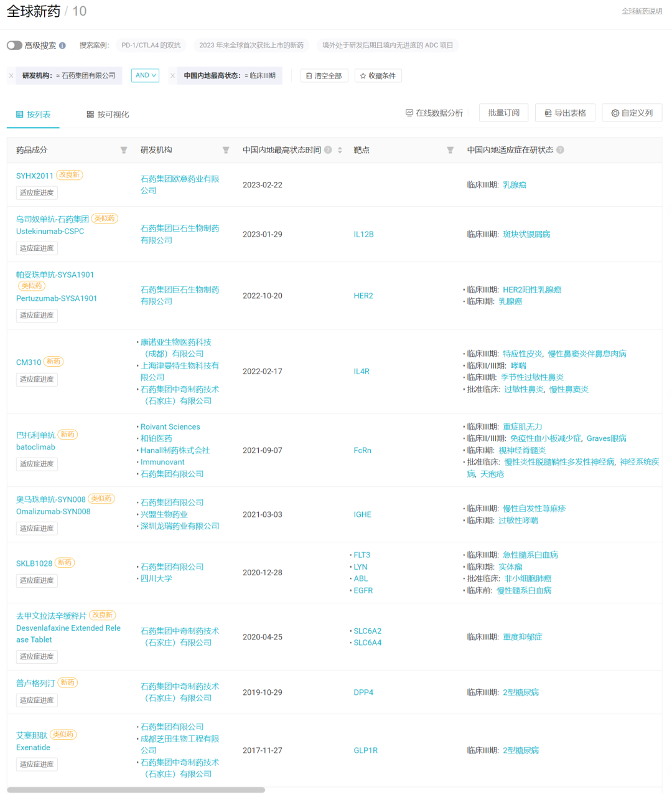
Task: Open organization 石药集团欧意药业有限公司
Action: [180, 185]
